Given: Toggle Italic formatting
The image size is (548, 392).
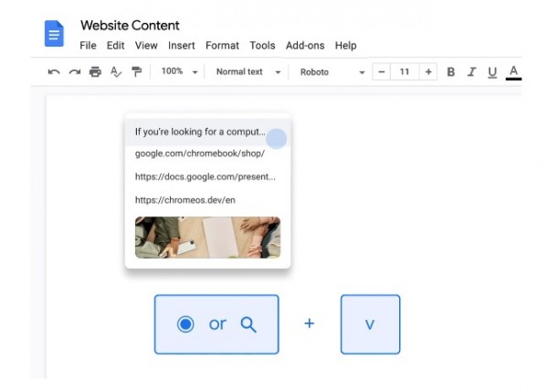Looking at the screenshot, I should [x=471, y=72].
